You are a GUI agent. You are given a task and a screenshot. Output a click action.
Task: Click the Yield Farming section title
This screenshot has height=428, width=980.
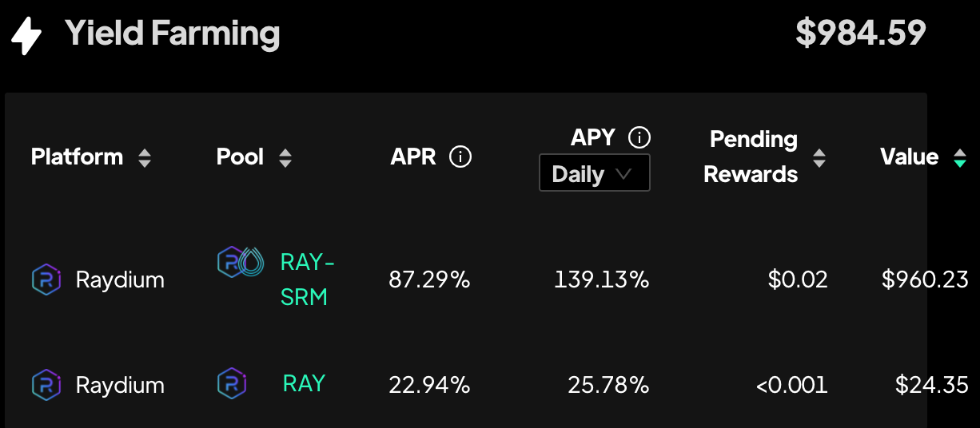coord(173,34)
